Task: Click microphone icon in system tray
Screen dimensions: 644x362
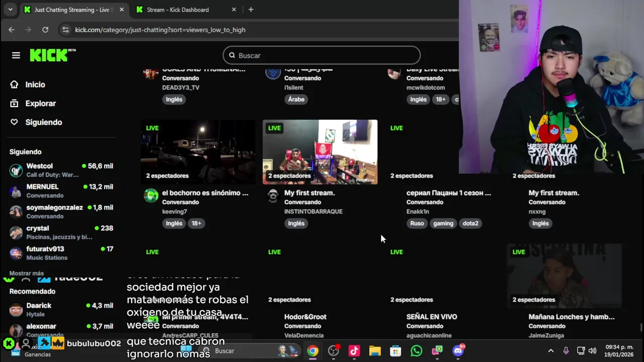Action: [566, 351]
